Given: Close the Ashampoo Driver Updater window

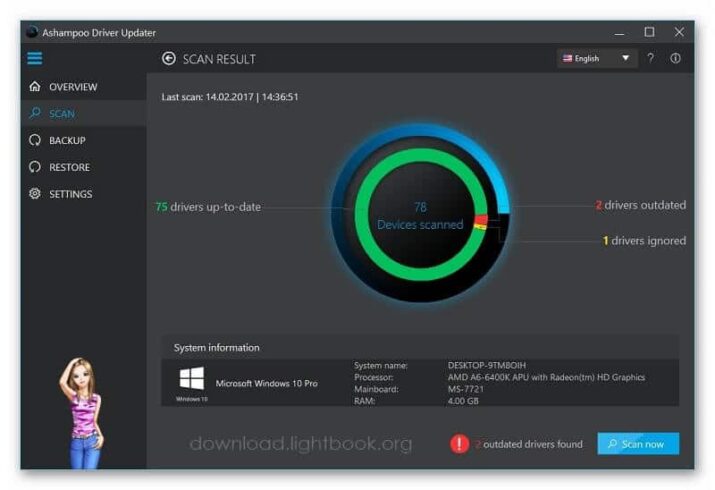Looking at the screenshot, I should pos(679,32).
